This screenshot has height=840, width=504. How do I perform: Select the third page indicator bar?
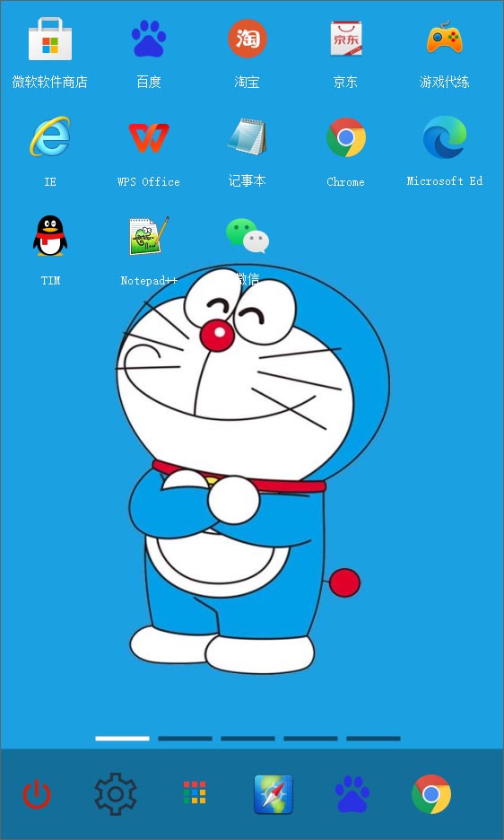(x=248, y=739)
